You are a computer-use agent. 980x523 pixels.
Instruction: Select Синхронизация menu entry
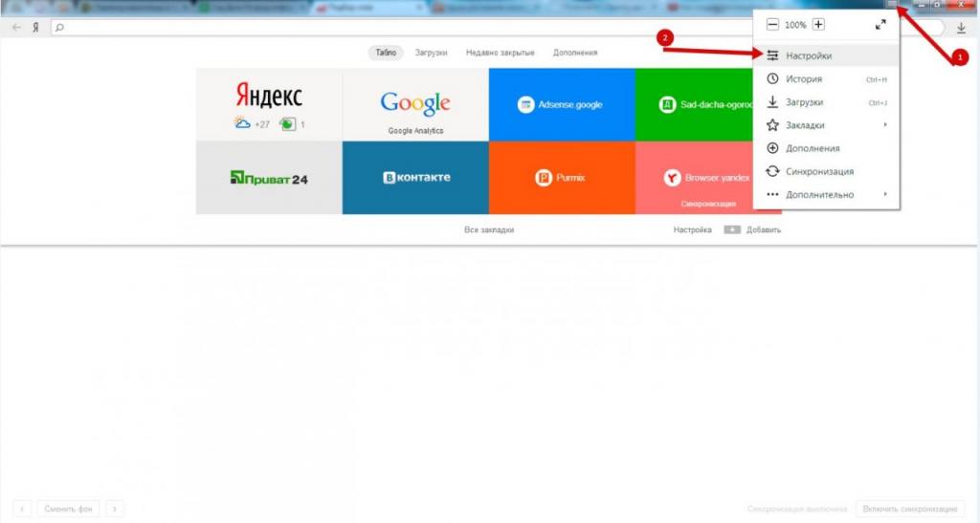[x=826, y=172]
